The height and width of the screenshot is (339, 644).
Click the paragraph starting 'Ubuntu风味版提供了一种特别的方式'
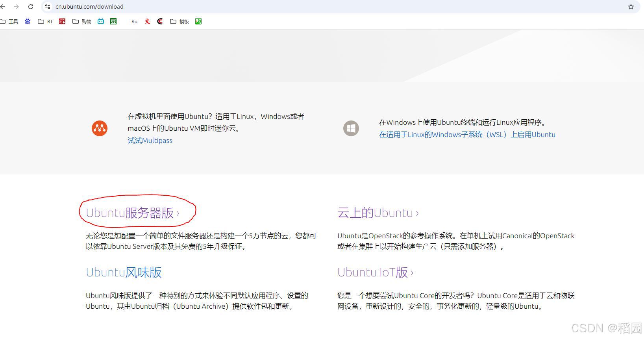coord(197,301)
